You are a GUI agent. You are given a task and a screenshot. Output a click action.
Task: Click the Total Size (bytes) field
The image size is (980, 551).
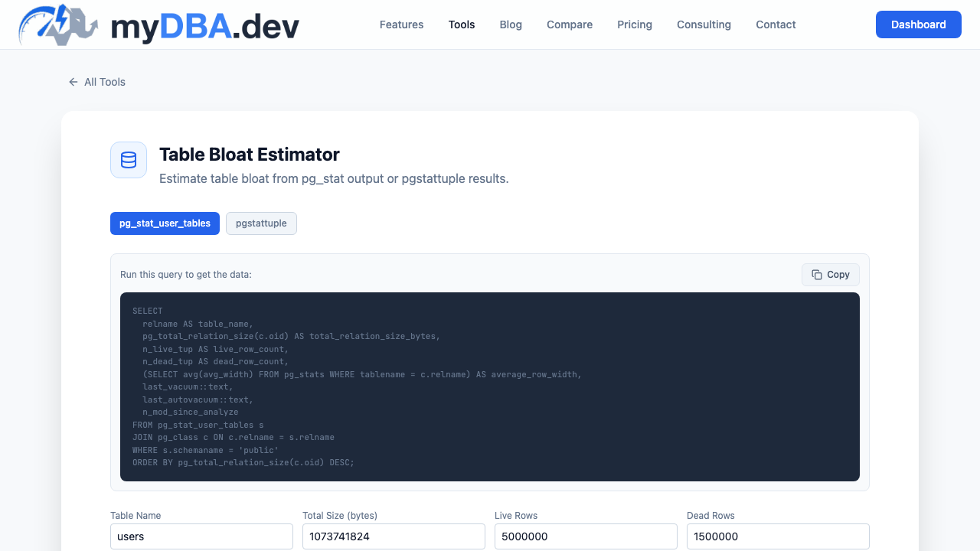(x=394, y=536)
